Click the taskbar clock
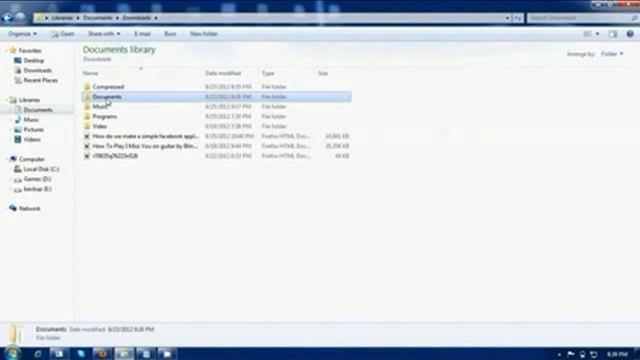Image resolution: width=640 pixels, height=360 pixels. tap(617, 354)
